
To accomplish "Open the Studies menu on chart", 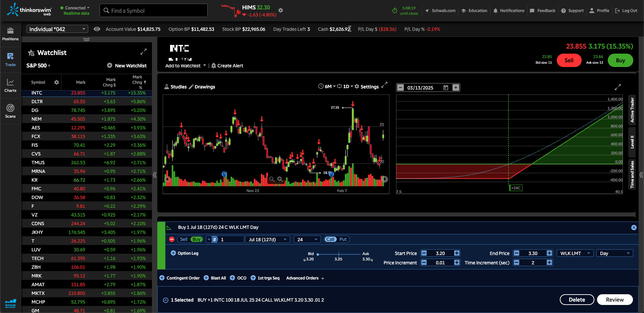I will [175, 87].
